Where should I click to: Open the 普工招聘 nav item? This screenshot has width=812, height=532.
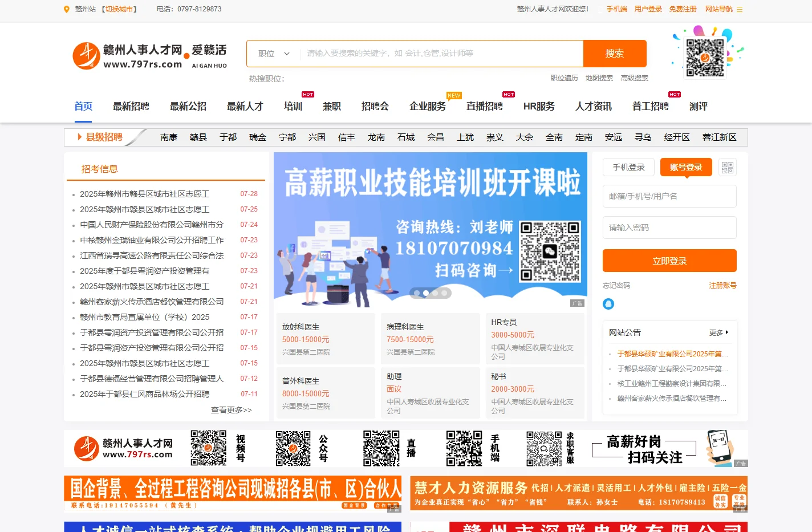tap(651, 106)
